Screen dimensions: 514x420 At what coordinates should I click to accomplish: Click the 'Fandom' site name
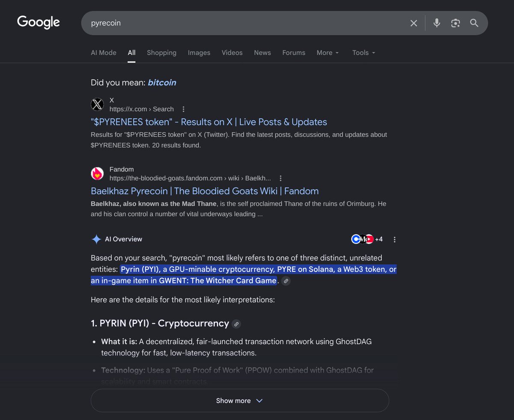[x=122, y=170]
